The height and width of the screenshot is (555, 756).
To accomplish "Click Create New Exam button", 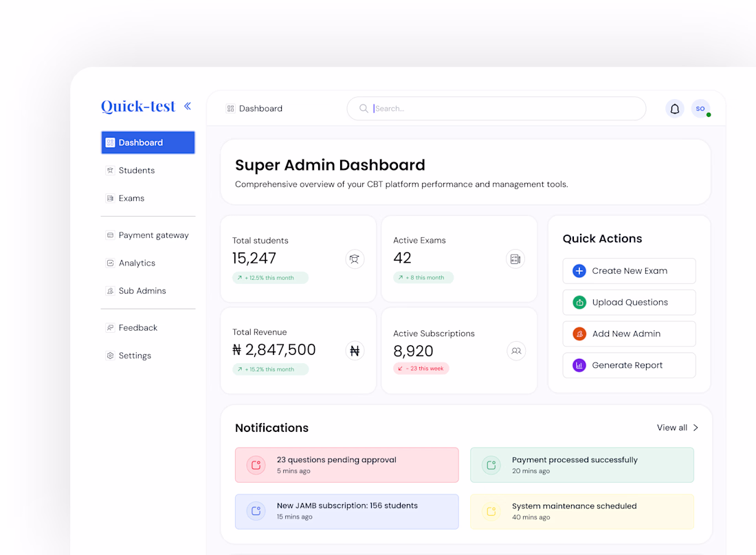I will [629, 271].
